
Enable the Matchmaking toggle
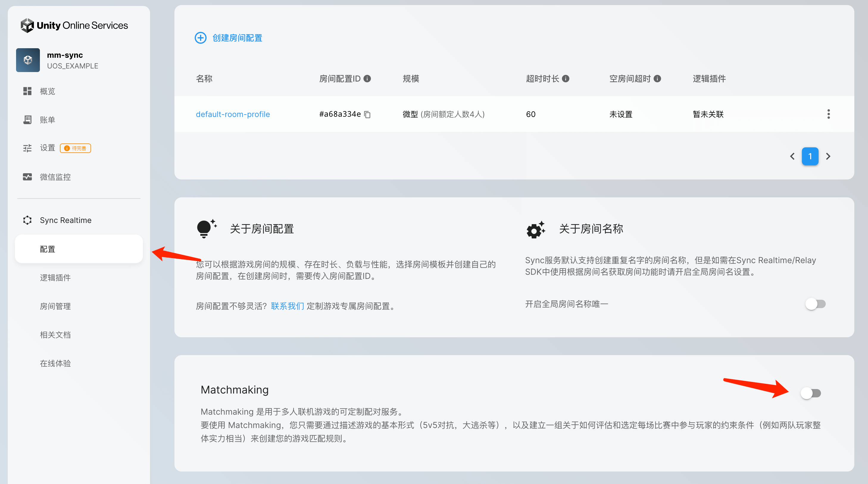(x=811, y=393)
